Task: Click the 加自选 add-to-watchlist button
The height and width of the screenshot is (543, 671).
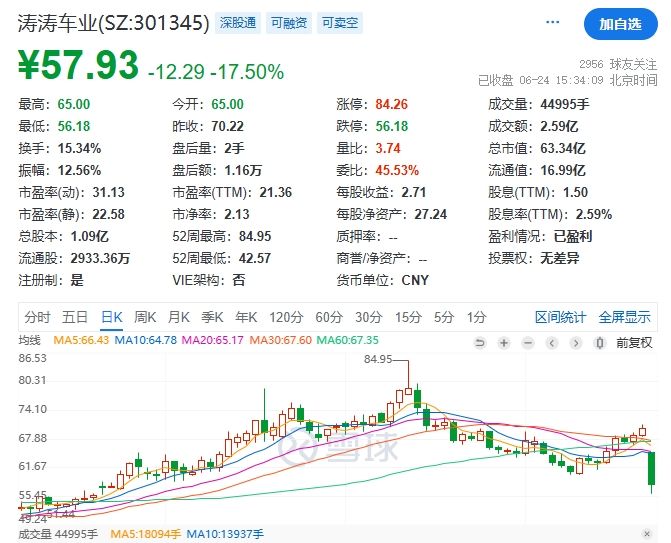Action: coord(621,24)
